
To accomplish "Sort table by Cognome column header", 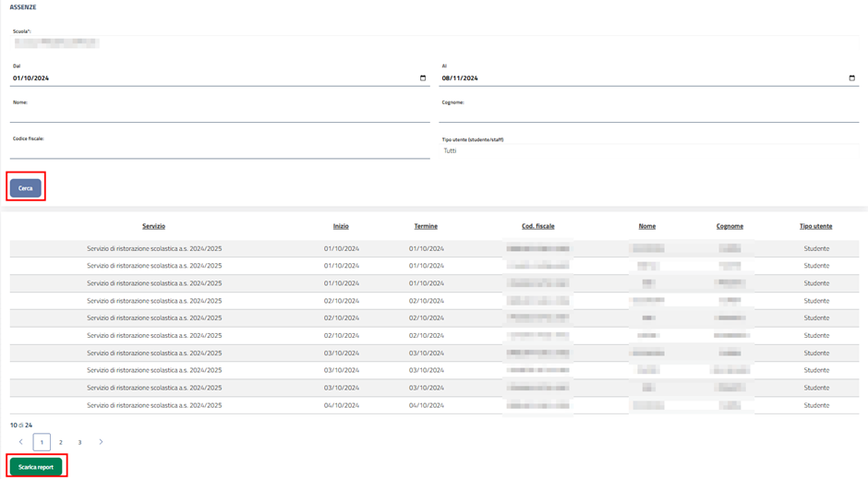I will (x=729, y=226).
